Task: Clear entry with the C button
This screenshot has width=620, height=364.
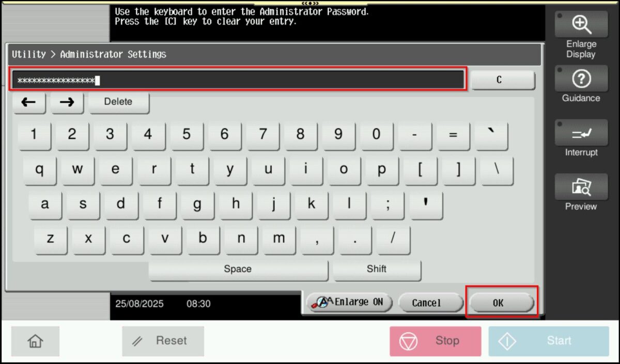Action: click(499, 80)
